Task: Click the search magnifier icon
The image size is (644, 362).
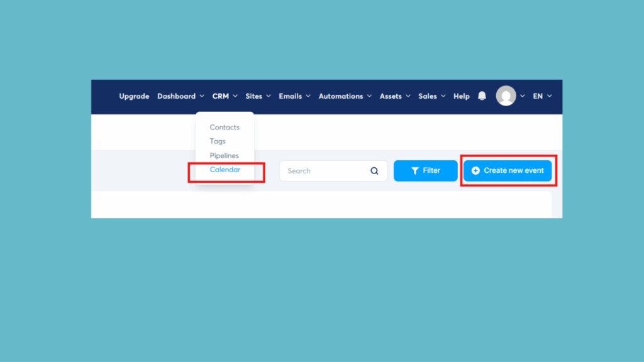Action: [374, 170]
